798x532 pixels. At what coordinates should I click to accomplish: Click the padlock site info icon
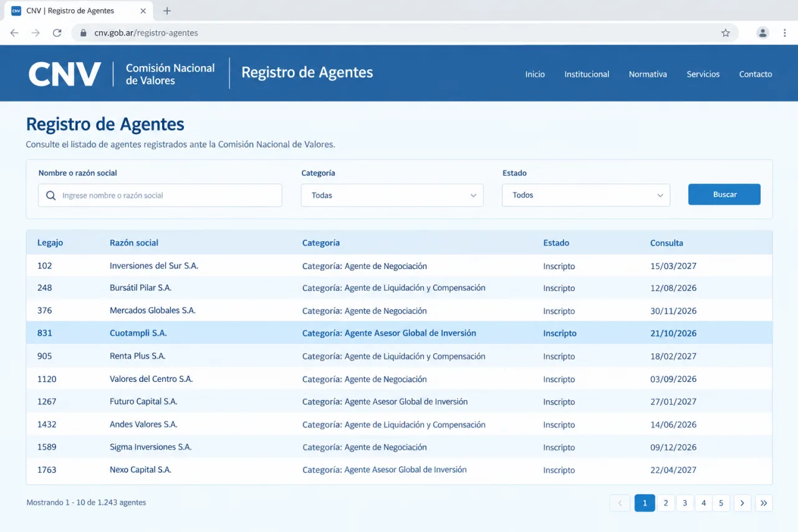[x=84, y=33]
